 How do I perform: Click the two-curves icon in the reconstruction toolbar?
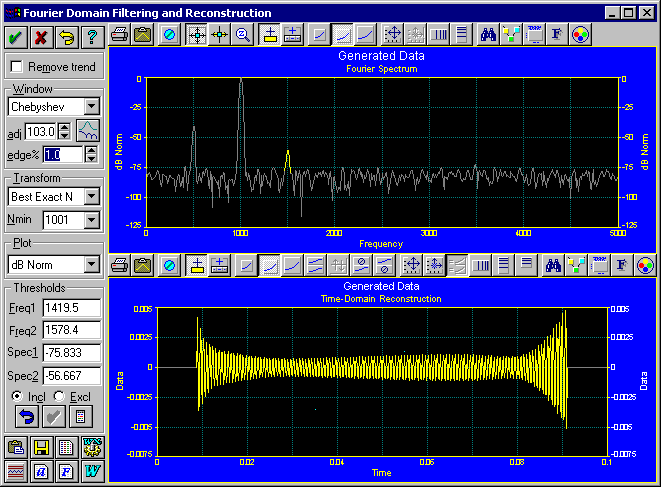pos(315,266)
